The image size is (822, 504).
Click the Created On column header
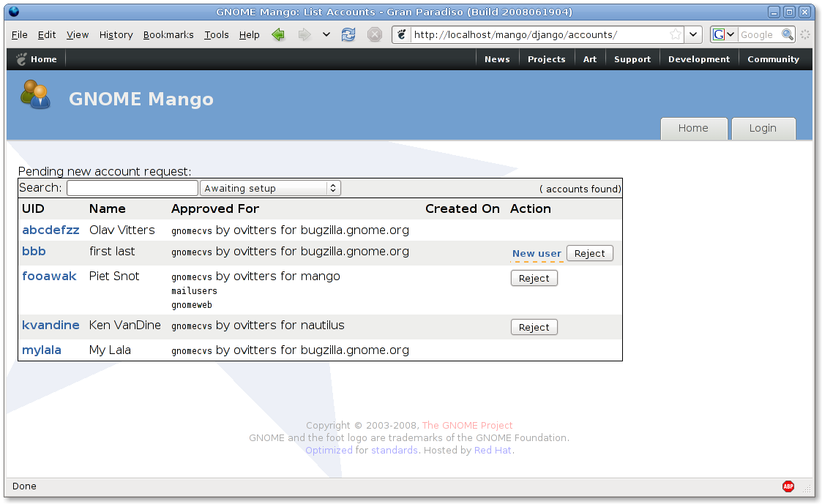coord(463,209)
